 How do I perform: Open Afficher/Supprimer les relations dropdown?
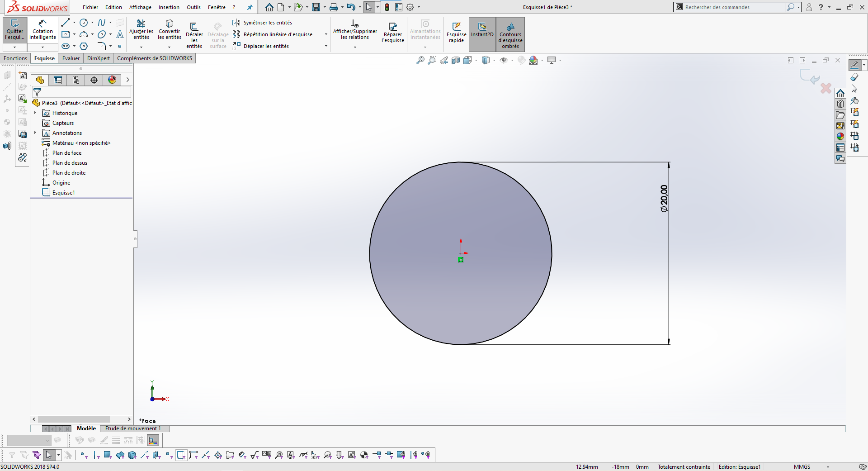[355, 47]
